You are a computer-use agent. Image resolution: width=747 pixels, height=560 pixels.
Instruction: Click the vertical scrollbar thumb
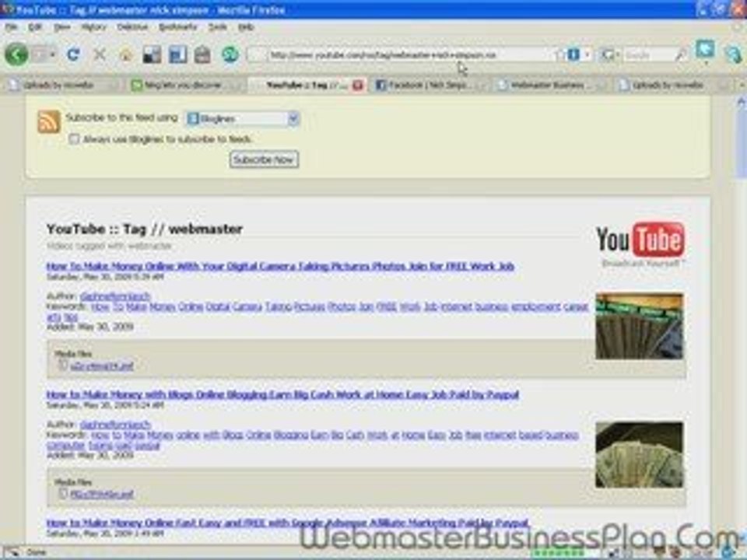coord(741,143)
